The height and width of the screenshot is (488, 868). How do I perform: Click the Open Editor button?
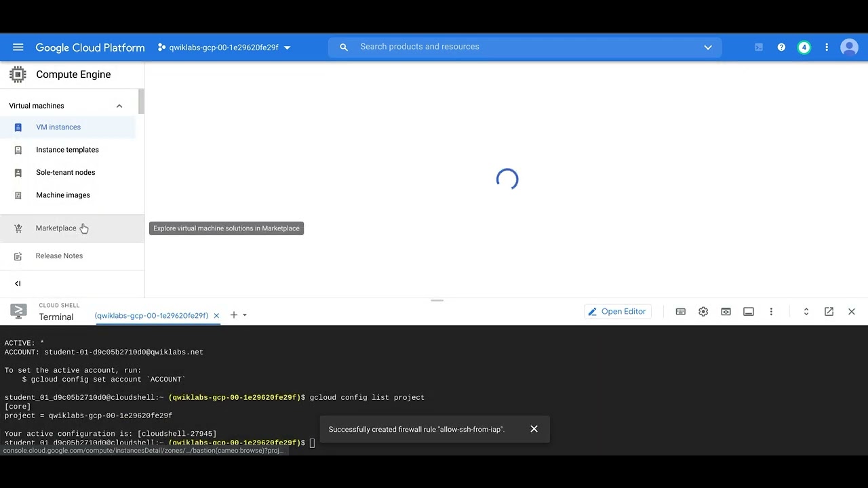coord(617,312)
